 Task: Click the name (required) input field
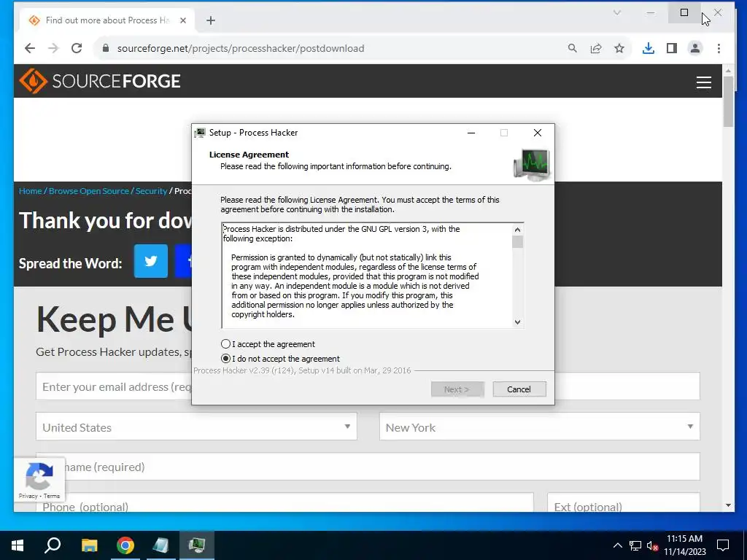tap(368, 467)
